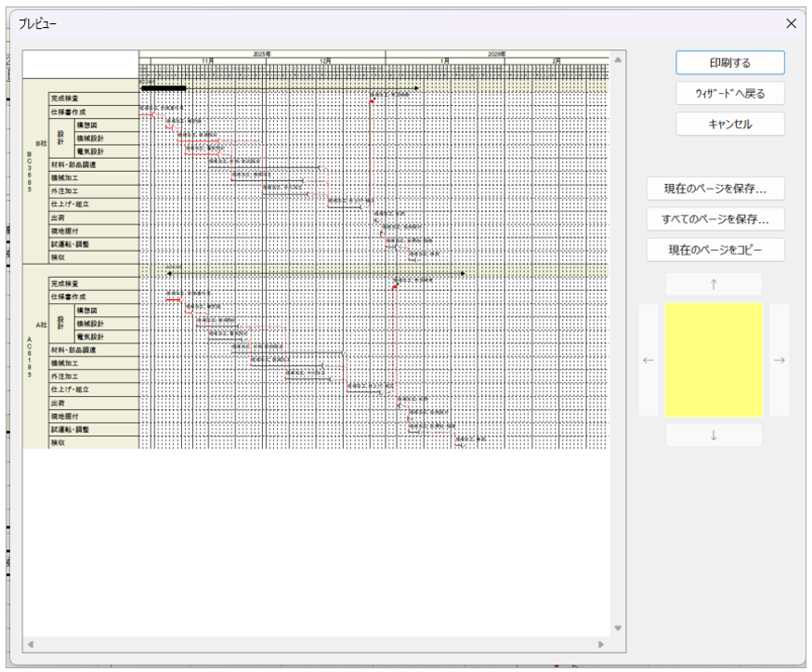Save current page via 現在のページを保存
This screenshot has height=672, width=812.
tap(714, 189)
